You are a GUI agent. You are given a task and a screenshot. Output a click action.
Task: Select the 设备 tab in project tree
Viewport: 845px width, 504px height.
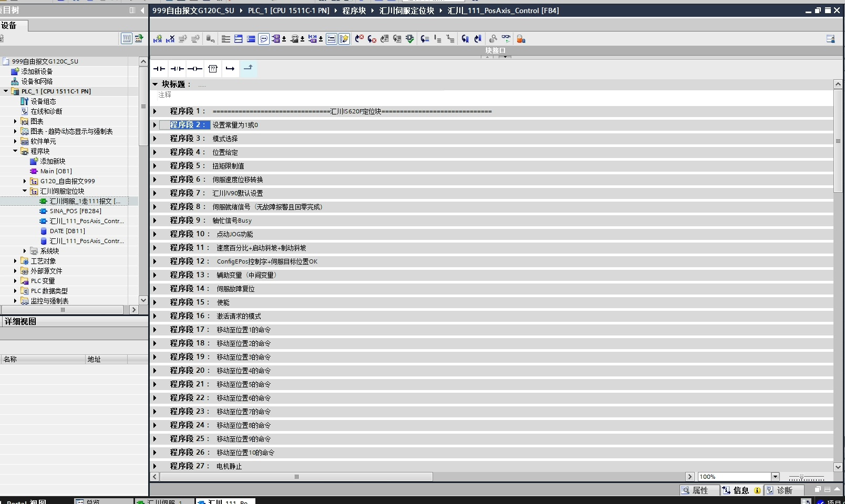[x=13, y=25]
